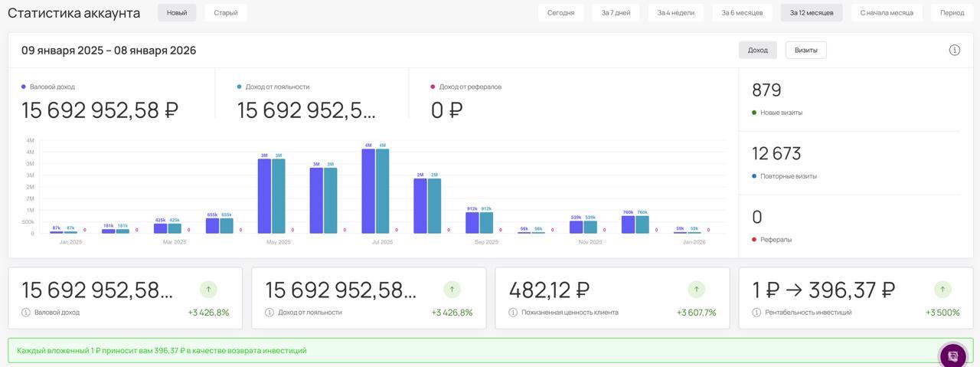Click the purple 760k bar

(x=628, y=224)
